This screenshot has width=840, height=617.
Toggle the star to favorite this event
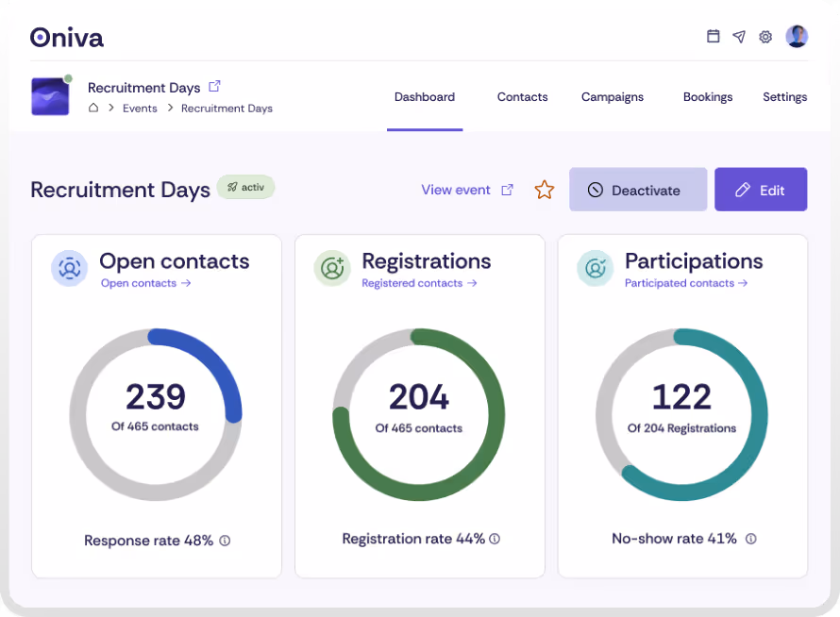tap(545, 189)
